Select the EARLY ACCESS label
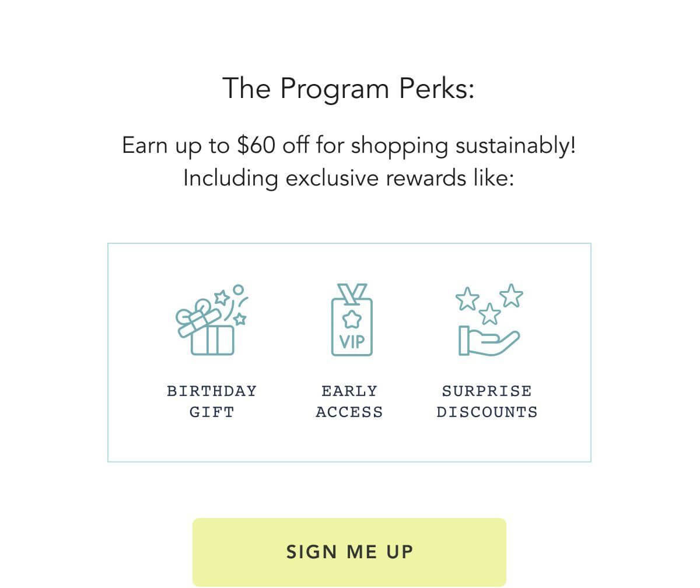Screen dimensions: 700x588 (349, 401)
